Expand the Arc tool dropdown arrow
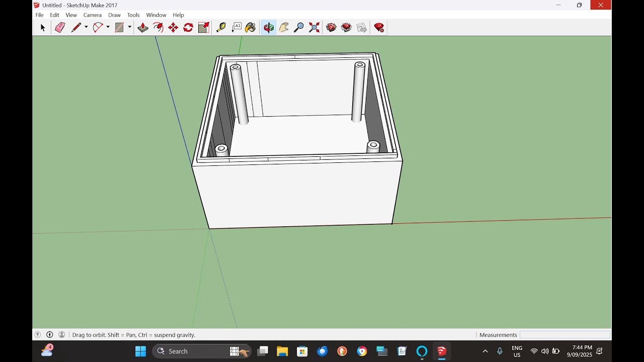644x362 pixels. pos(108,28)
